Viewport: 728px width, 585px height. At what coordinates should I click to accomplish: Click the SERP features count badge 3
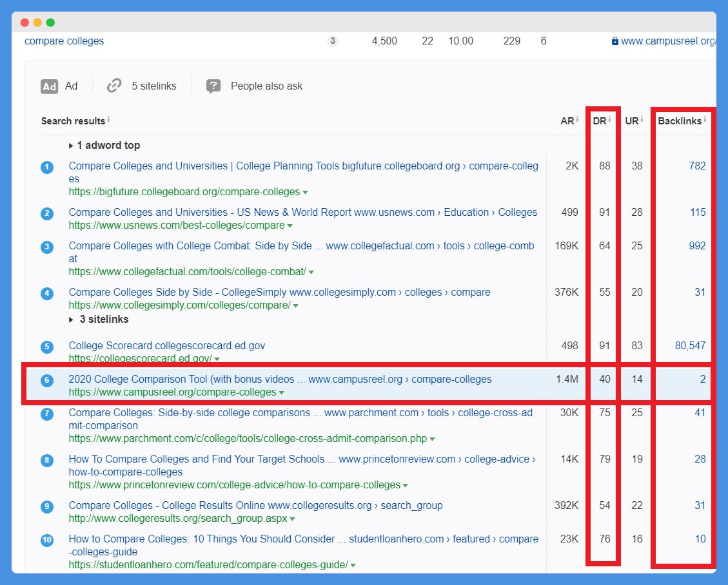[333, 41]
